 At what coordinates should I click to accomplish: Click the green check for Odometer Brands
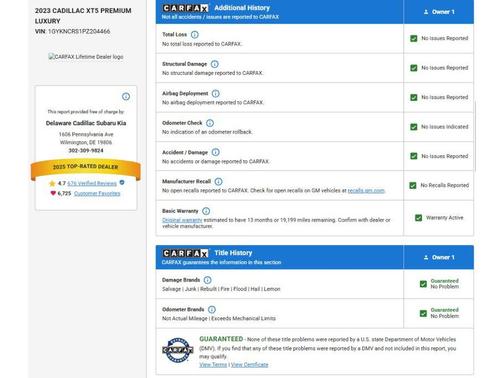[423, 313]
